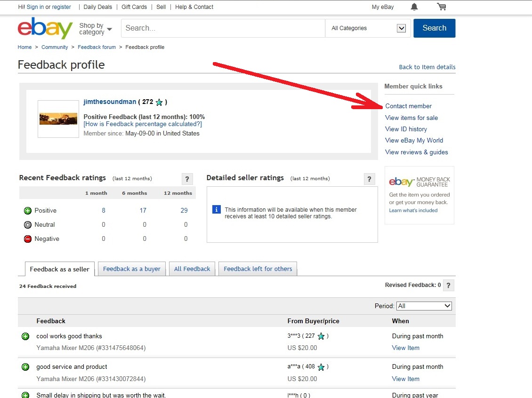Click 'Yamaha Mixer M206 (#331430072844)' item text
The image size is (532, 398).
(91, 379)
